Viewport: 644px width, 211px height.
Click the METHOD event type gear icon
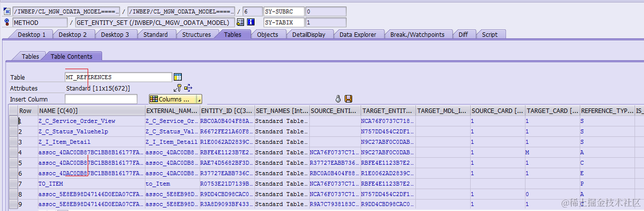7,22
